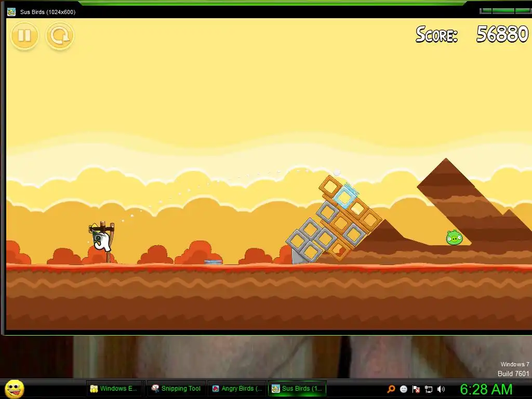532x399 pixels.
Task: Click the Sus Birds window title icon
Action: click(11, 12)
